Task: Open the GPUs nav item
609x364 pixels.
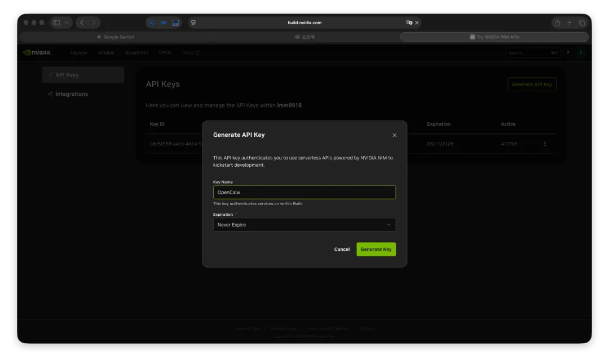Action: point(165,52)
